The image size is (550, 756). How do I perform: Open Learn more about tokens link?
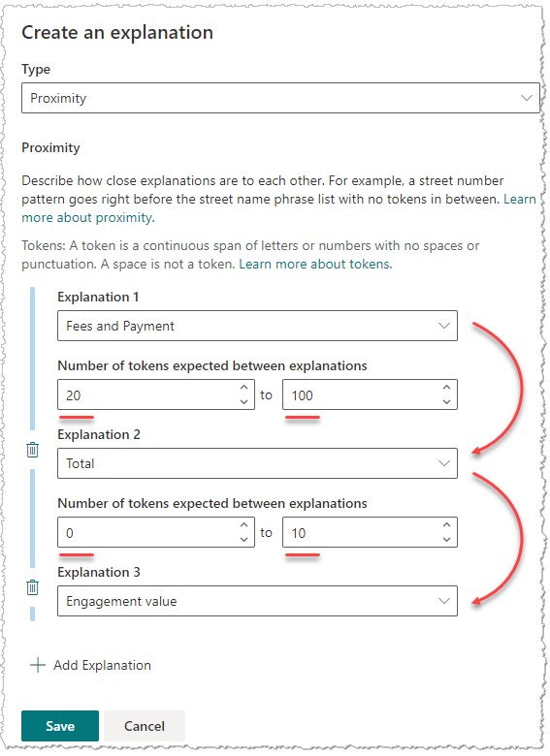315,264
